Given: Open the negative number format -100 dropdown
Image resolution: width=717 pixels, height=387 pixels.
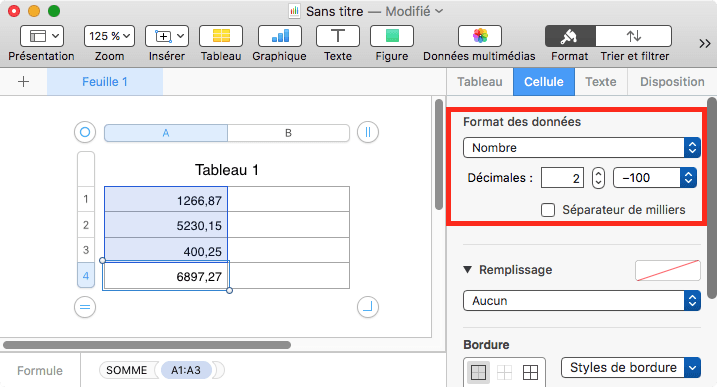Looking at the screenshot, I should [655, 178].
